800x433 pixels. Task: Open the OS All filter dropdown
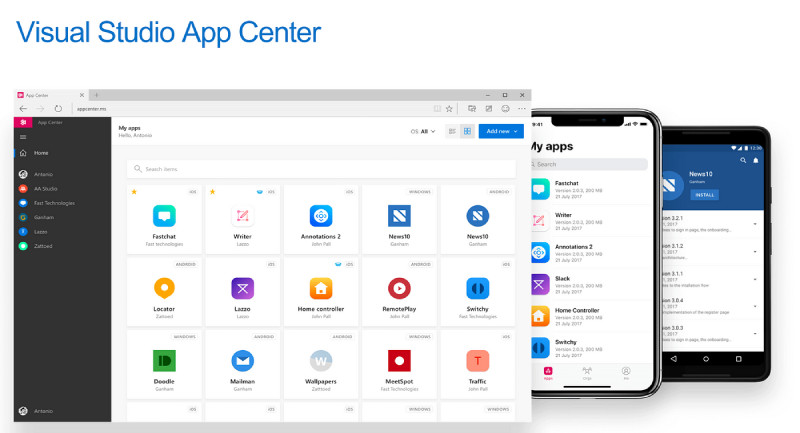pos(423,132)
